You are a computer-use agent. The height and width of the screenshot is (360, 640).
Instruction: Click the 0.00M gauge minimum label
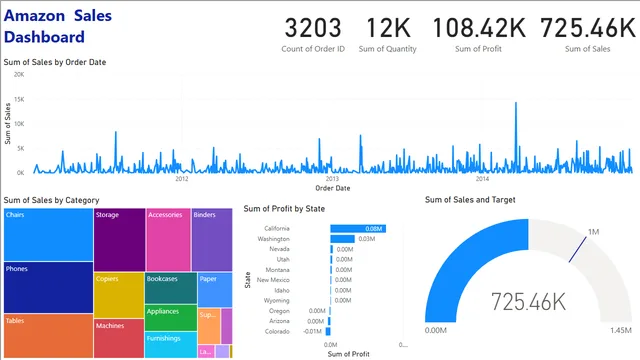point(436,330)
